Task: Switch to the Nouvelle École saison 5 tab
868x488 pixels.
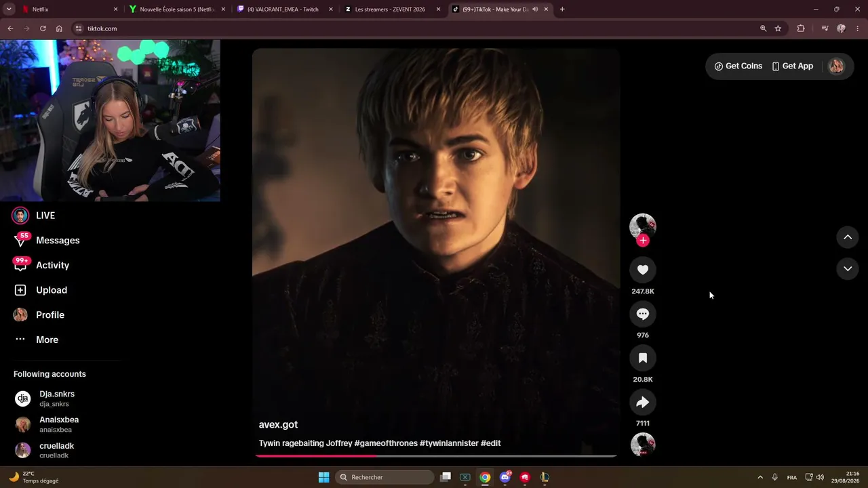Action: pos(178,9)
